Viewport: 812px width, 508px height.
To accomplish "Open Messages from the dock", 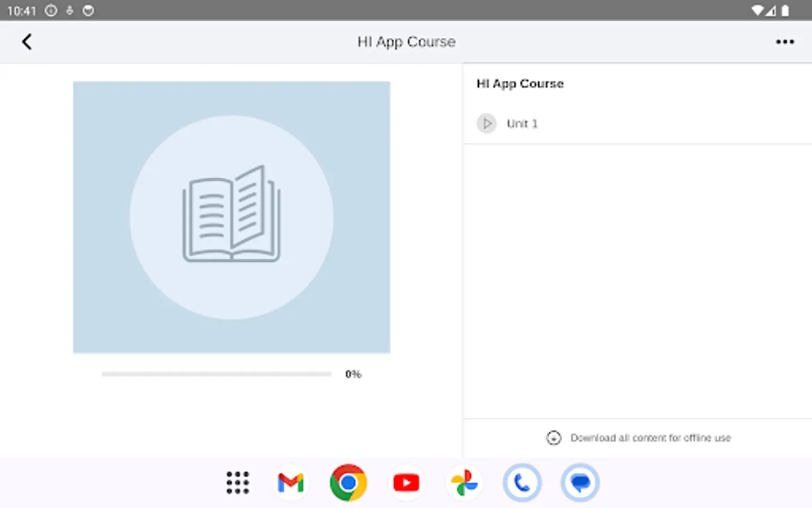I will [580, 483].
